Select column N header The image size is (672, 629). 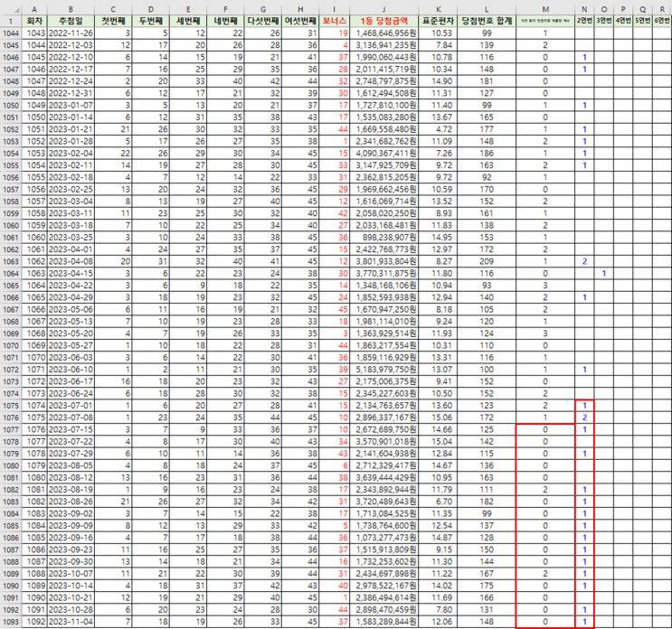[x=584, y=9]
